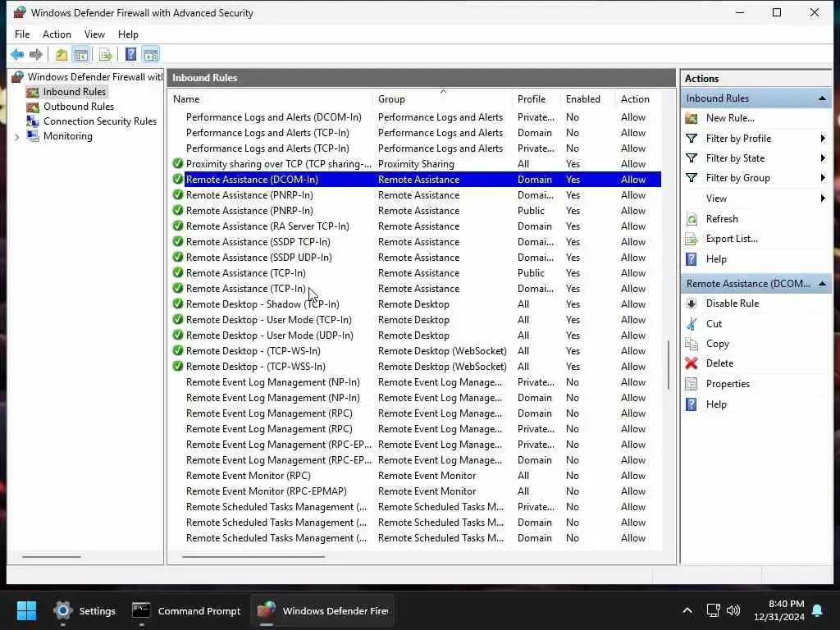Sort by the Name column header

(x=271, y=99)
